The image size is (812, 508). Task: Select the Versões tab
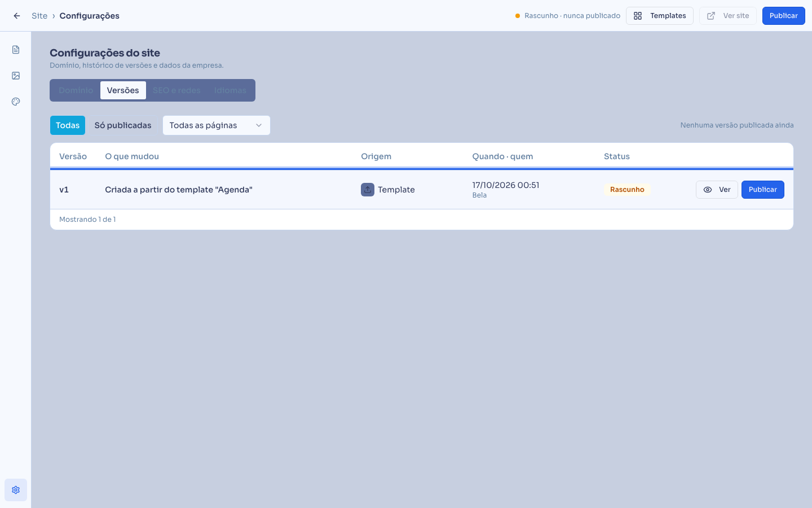(123, 90)
